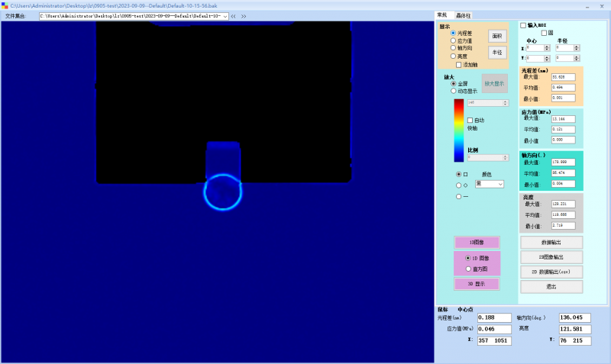Click the app icon in the title bar

coord(5,5)
